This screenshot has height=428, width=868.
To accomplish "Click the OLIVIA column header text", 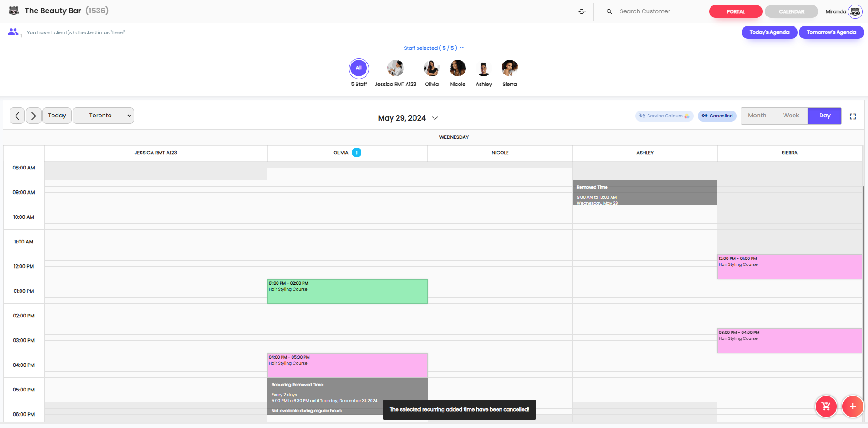I will click(340, 153).
